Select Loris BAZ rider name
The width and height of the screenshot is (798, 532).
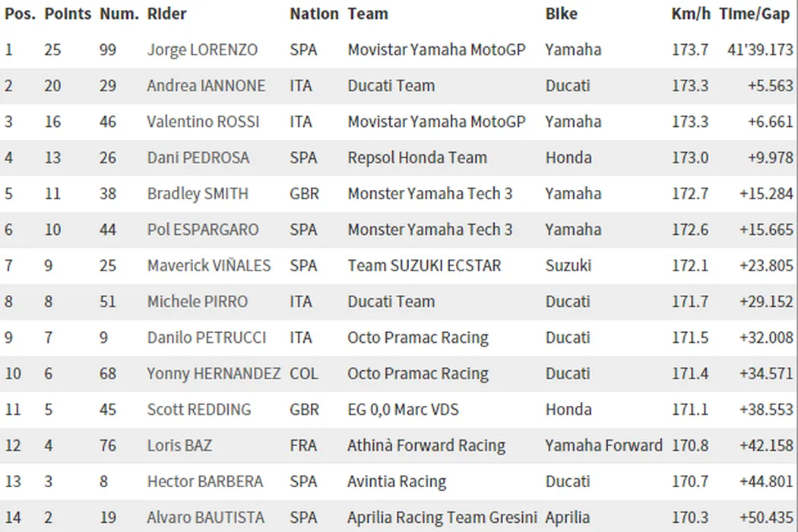point(179,445)
